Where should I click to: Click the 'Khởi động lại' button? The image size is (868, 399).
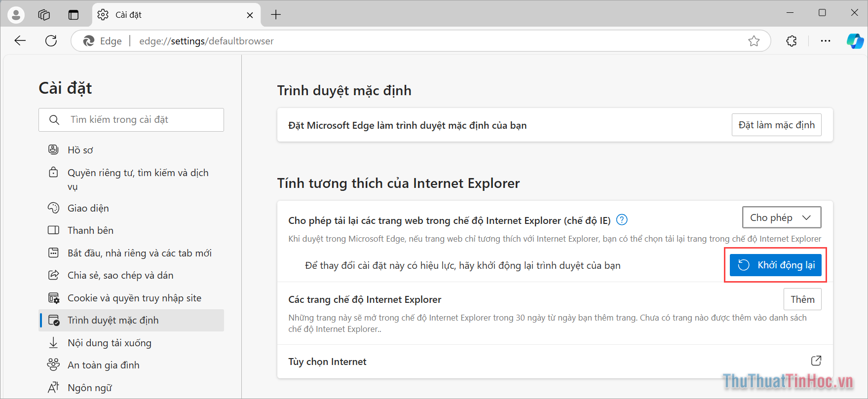(775, 265)
